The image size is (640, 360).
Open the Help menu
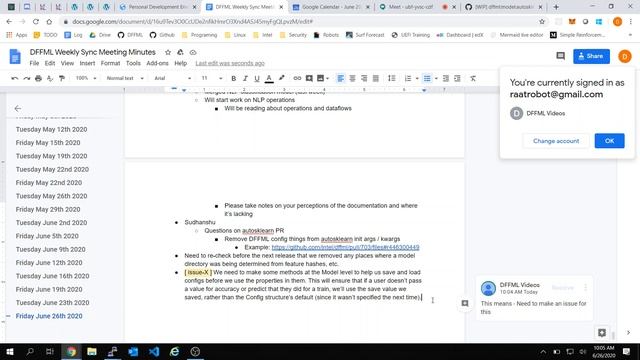coord(180,63)
